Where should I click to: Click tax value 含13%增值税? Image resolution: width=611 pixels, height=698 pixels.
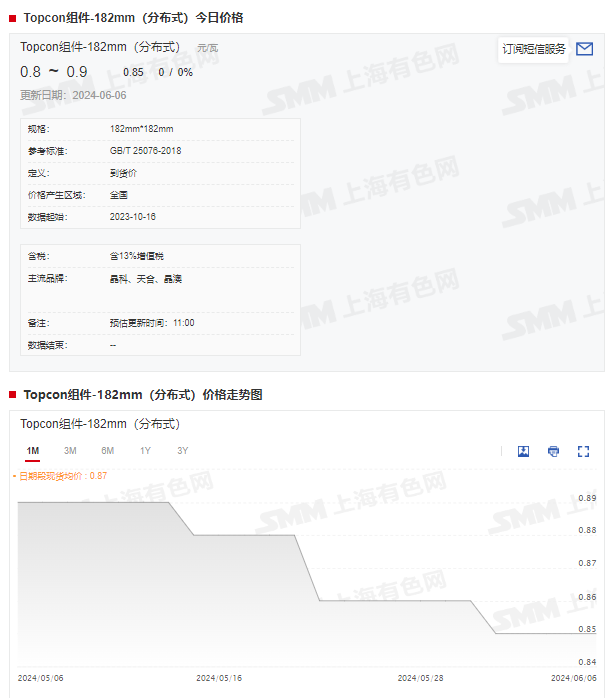pyautogui.click(x=137, y=256)
